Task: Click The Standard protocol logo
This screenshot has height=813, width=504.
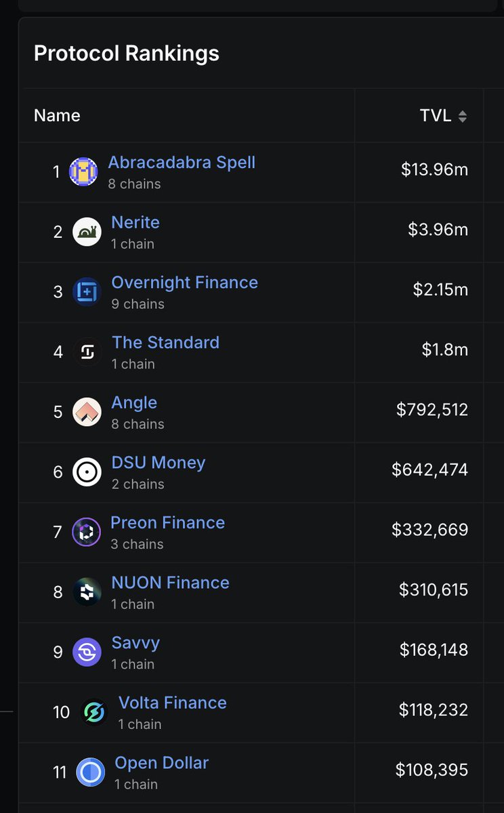Action: (x=87, y=352)
